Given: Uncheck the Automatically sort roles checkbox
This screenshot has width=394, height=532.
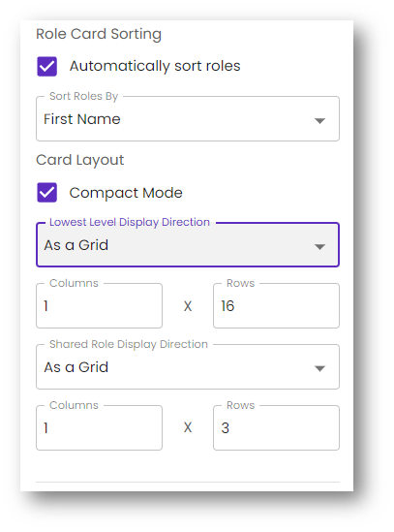Looking at the screenshot, I should (46, 66).
